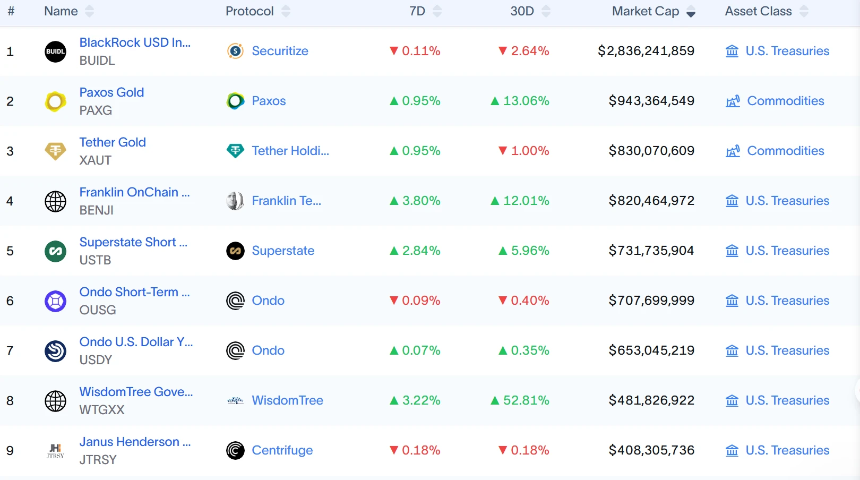The width and height of the screenshot is (860, 480).
Task: Click the Securitize protocol icon
Action: point(235,51)
